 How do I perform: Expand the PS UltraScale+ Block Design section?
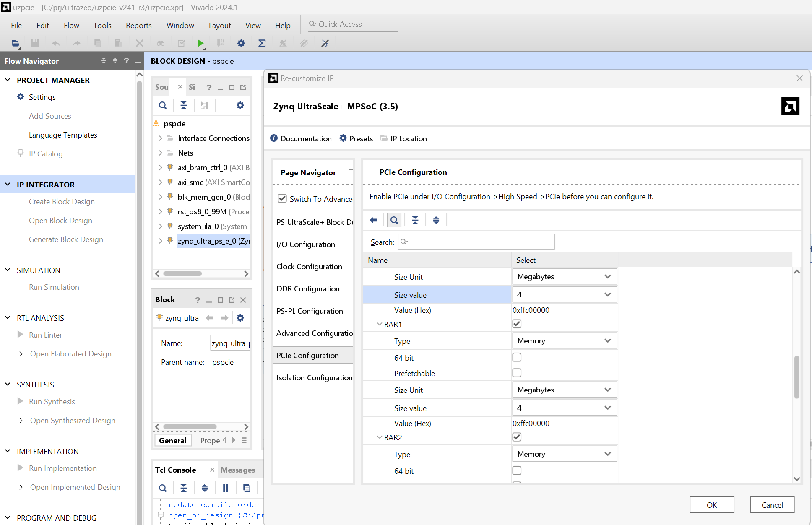[x=314, y=222]
